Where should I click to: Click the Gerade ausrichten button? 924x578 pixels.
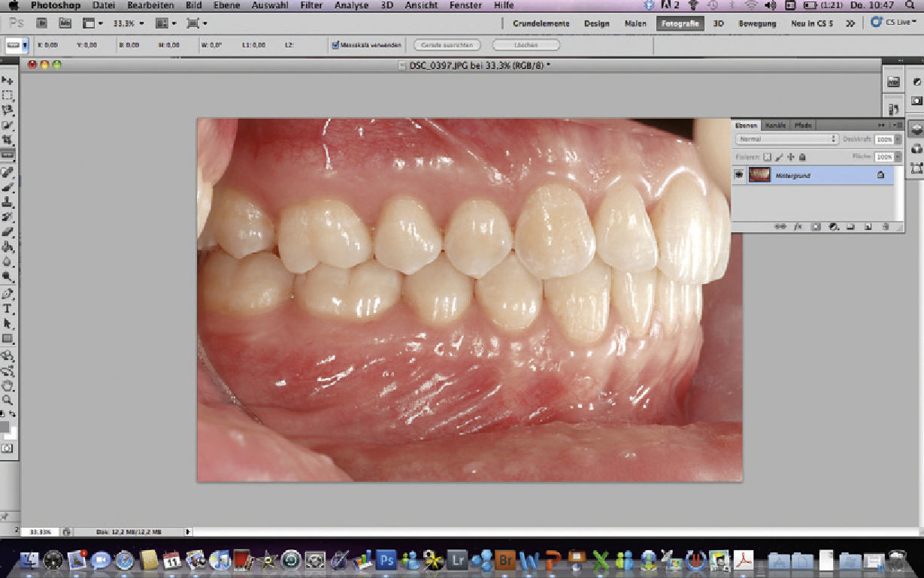446,45
